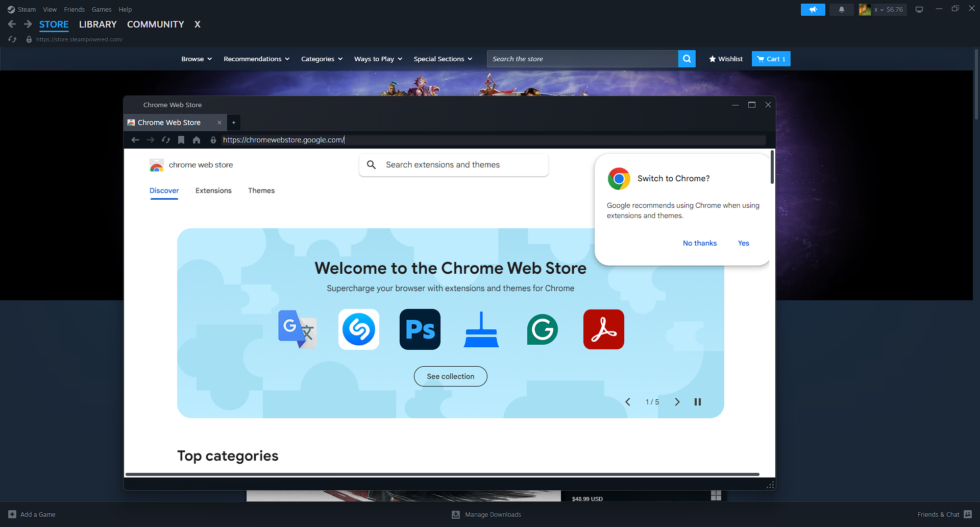Click the Steam user avatar
The width and height of the screenshot is (980, 527).
(865, 9)
